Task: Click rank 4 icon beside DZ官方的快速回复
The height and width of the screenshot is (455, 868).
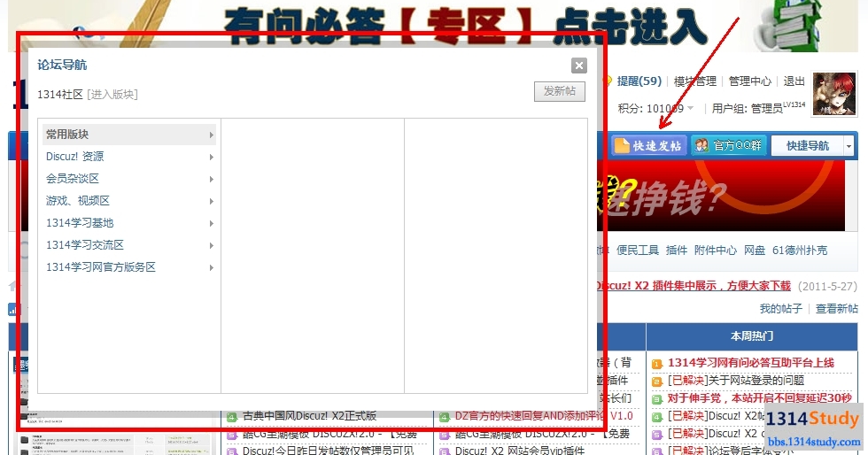Action: pos(445,417)
